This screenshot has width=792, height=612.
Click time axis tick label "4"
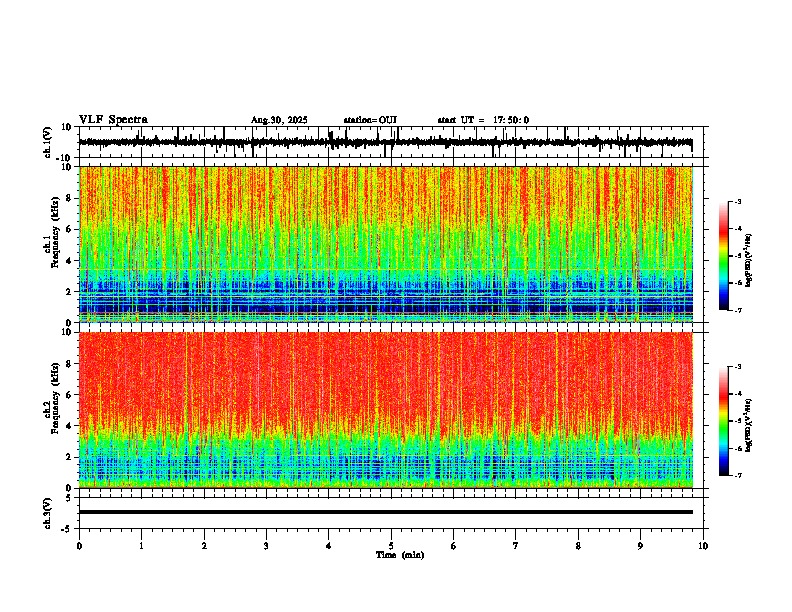[329, 546]
